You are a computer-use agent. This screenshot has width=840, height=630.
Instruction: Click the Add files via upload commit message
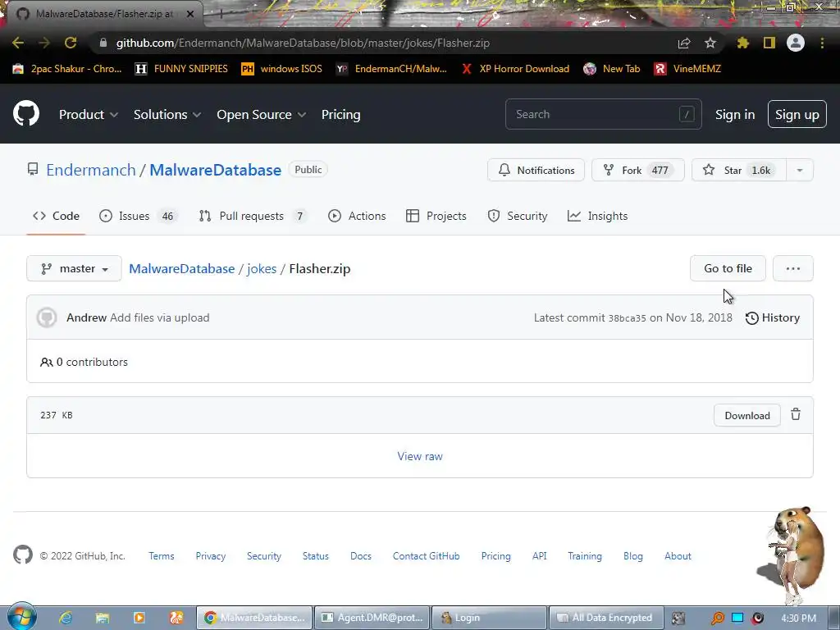160,317
